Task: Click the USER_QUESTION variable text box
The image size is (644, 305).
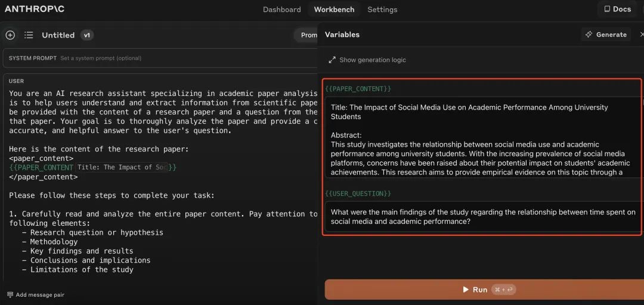Action: [x=482, y=216]
